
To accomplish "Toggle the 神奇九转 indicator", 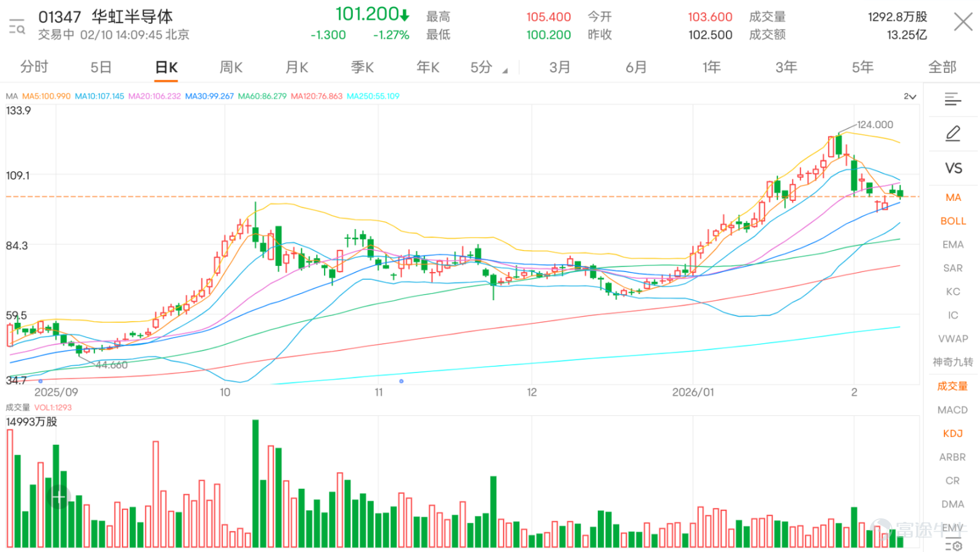I will tap(953, 362).
